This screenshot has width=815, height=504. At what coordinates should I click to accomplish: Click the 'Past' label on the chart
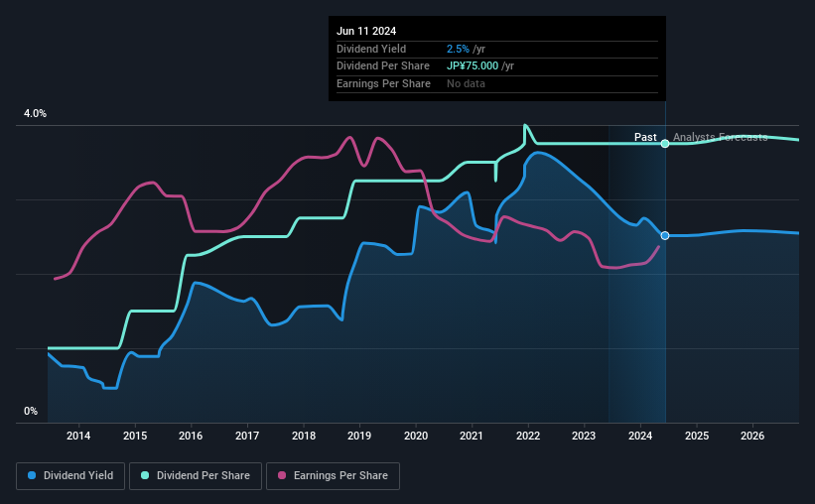[x=645, y=137]
